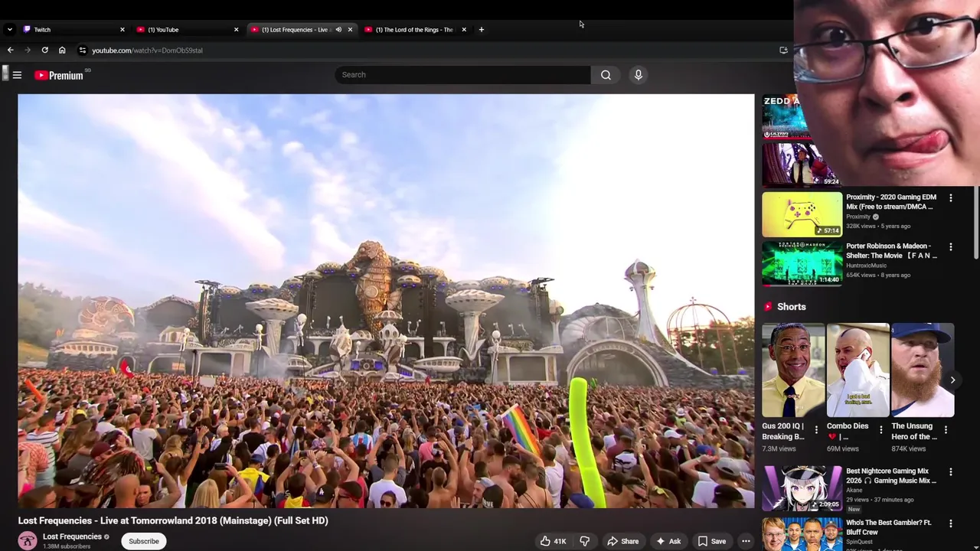Reload the page with refresh icon
Image resolution: width=980 pixels, height=551 pixels.
(45, 51)
